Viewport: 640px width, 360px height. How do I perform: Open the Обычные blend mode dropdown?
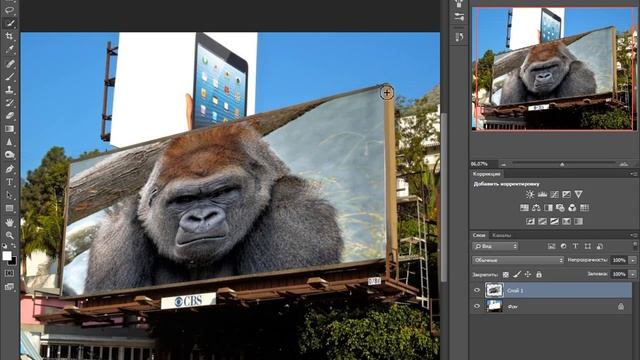518,260
